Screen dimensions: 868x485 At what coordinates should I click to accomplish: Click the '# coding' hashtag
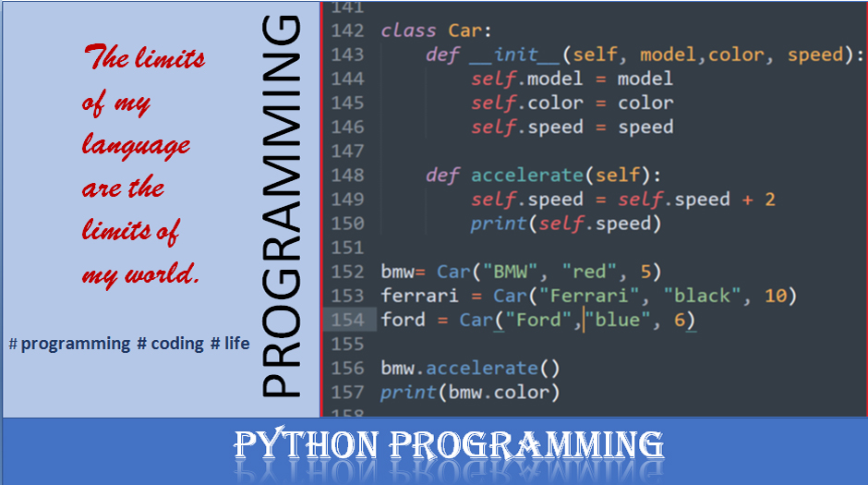tap(171, 344)
